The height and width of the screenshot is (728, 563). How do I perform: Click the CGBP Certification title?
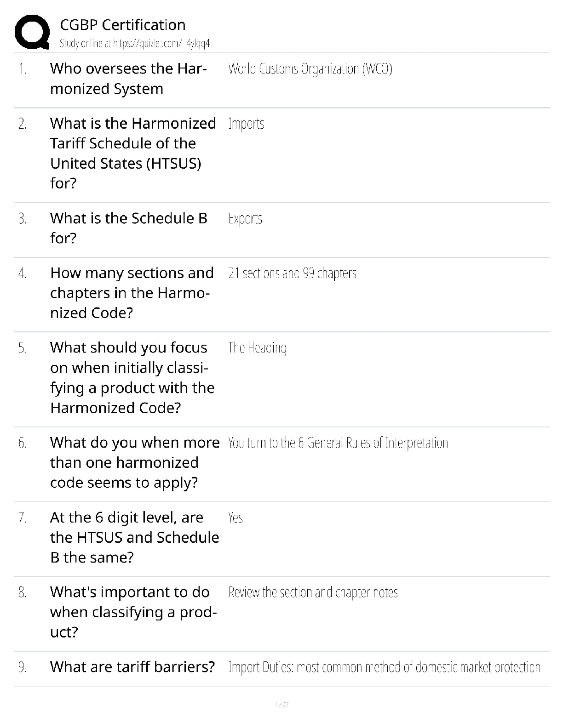(x=123, y=25)
